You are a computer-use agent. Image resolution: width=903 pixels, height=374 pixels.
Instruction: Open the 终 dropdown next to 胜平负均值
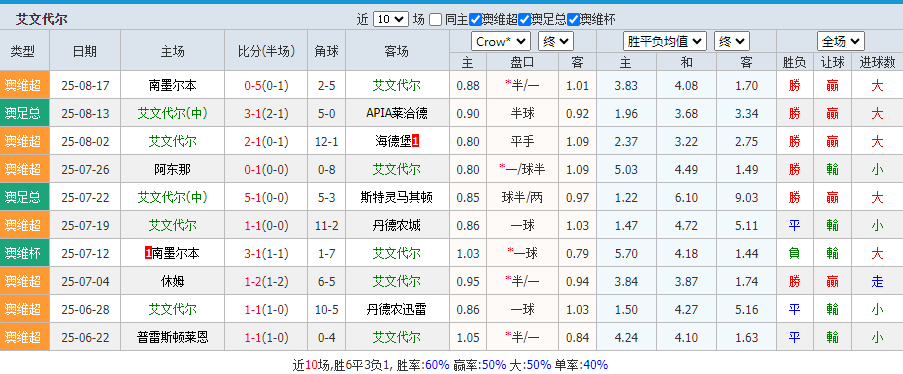732,41
